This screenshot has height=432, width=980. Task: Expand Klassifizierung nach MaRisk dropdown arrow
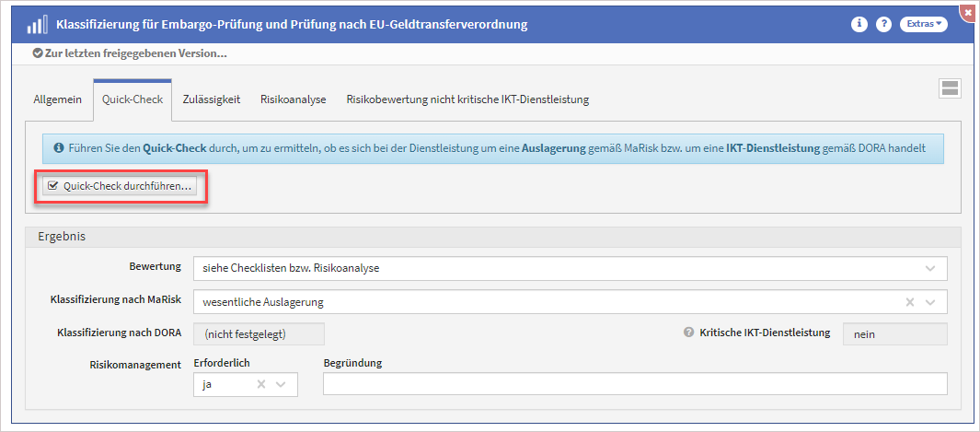[x=930, y=302]
